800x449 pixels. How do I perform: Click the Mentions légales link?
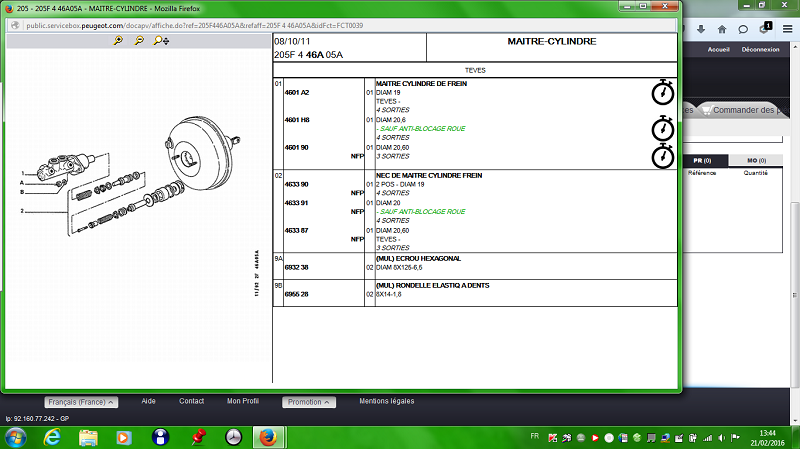pyautogui.click(x=387, y=401)
